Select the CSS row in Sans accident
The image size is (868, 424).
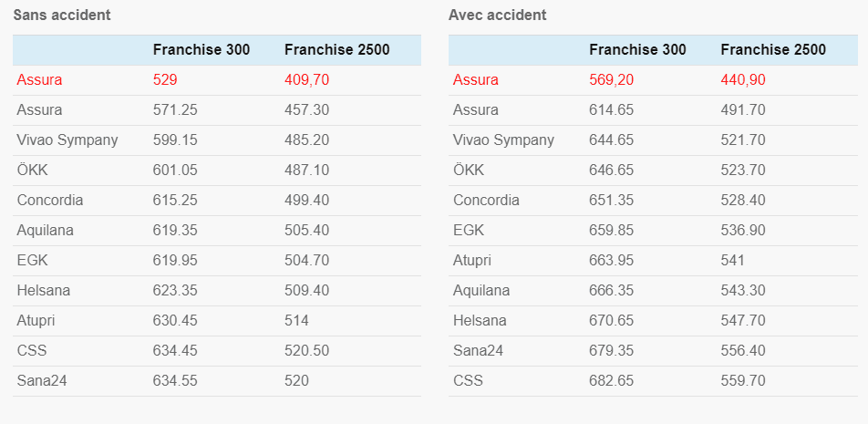216,351
